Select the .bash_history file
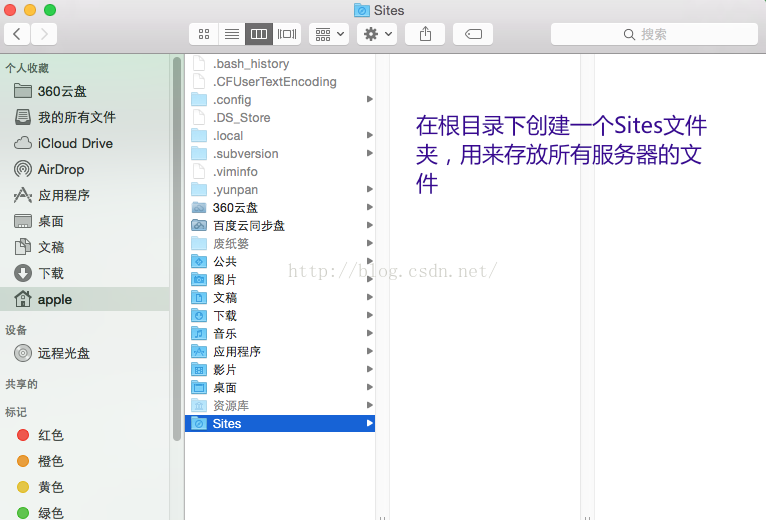 [x=280, y=64]
